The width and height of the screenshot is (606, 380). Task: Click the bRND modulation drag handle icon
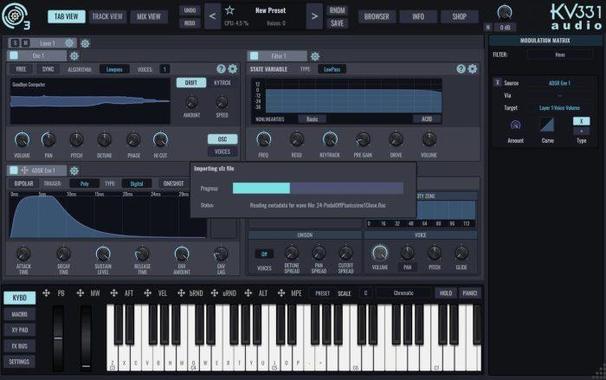(x=181, y=293)
